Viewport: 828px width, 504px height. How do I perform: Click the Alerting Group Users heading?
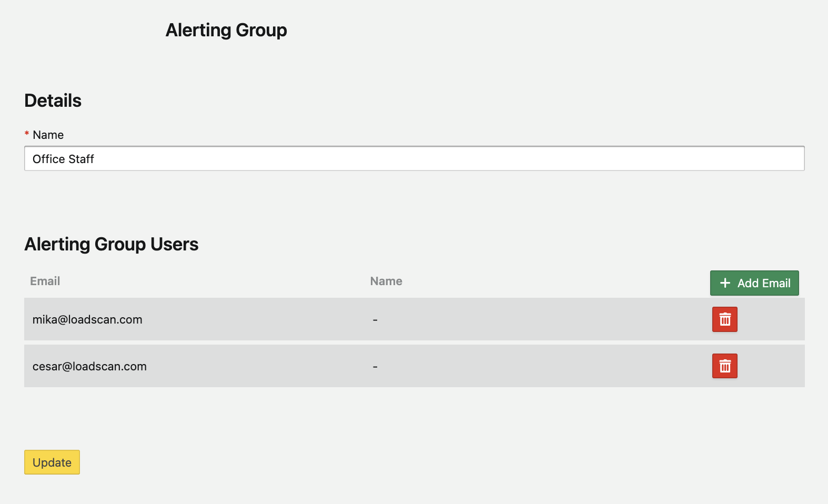112,245
